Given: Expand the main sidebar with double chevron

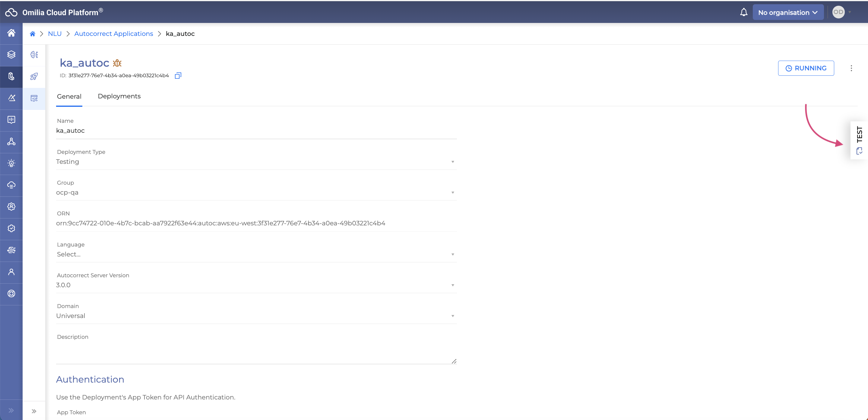Looking at the screenshot, I should [11, 410].
